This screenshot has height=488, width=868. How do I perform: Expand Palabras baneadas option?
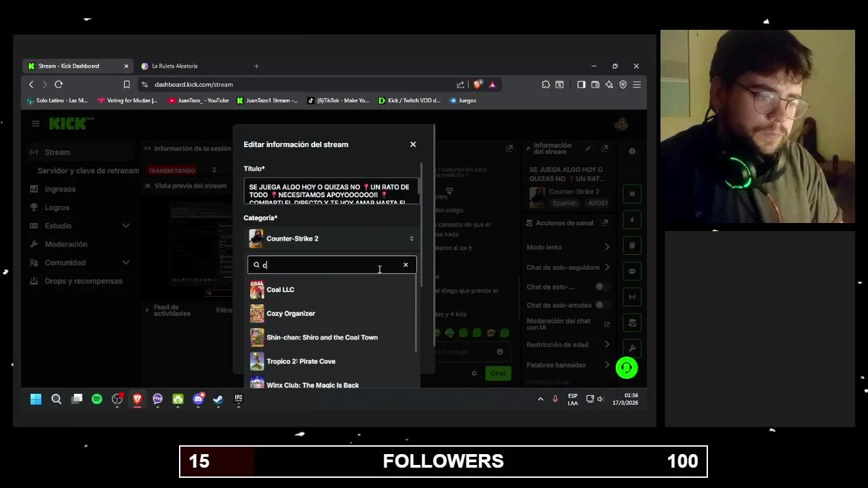pyautogui.click(x=607, y=365)
